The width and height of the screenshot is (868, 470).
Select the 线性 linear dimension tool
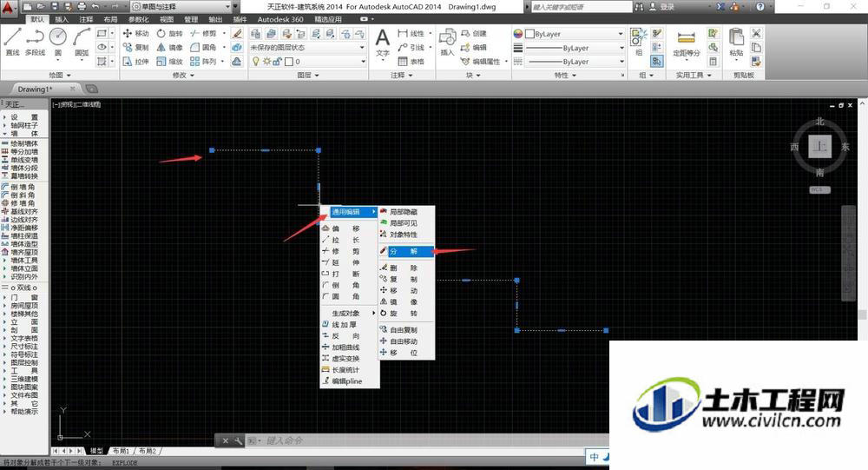411,33
